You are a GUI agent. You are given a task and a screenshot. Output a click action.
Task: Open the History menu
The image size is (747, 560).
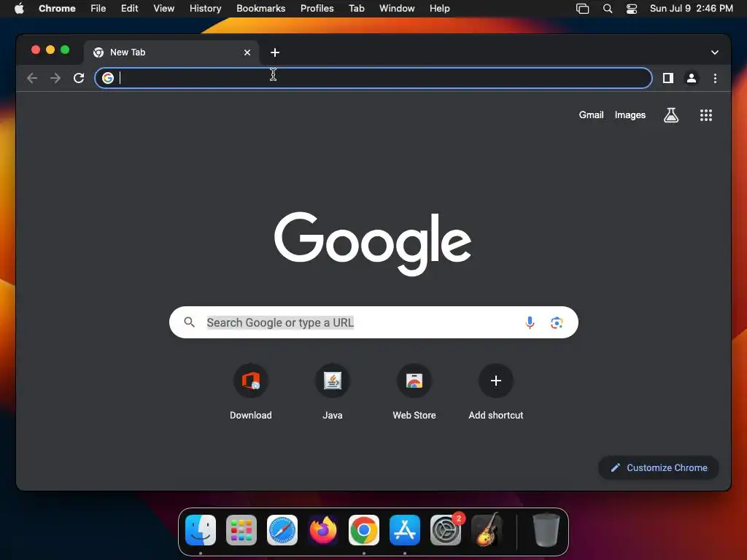click(205, 8)
